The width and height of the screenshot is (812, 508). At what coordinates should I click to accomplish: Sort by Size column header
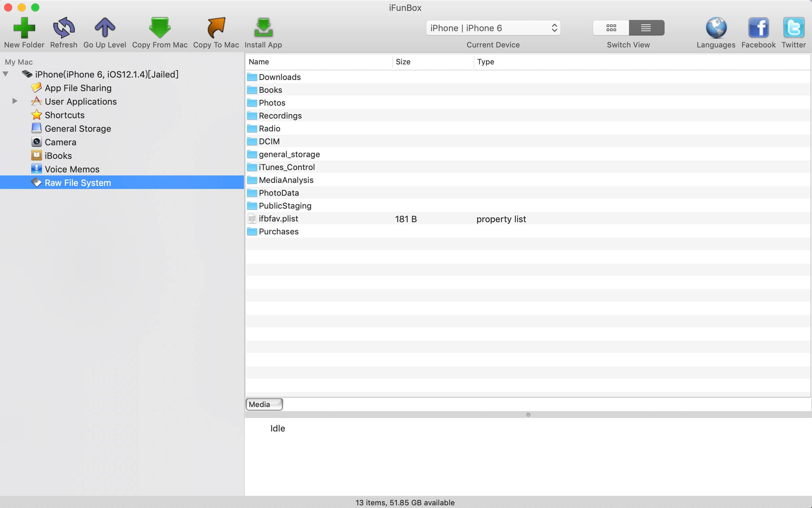pyautogui.click(x=433, y=62)
